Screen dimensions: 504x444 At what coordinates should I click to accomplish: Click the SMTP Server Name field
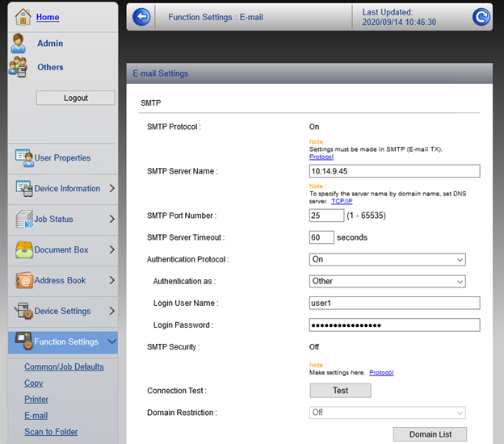click(395, 171)
